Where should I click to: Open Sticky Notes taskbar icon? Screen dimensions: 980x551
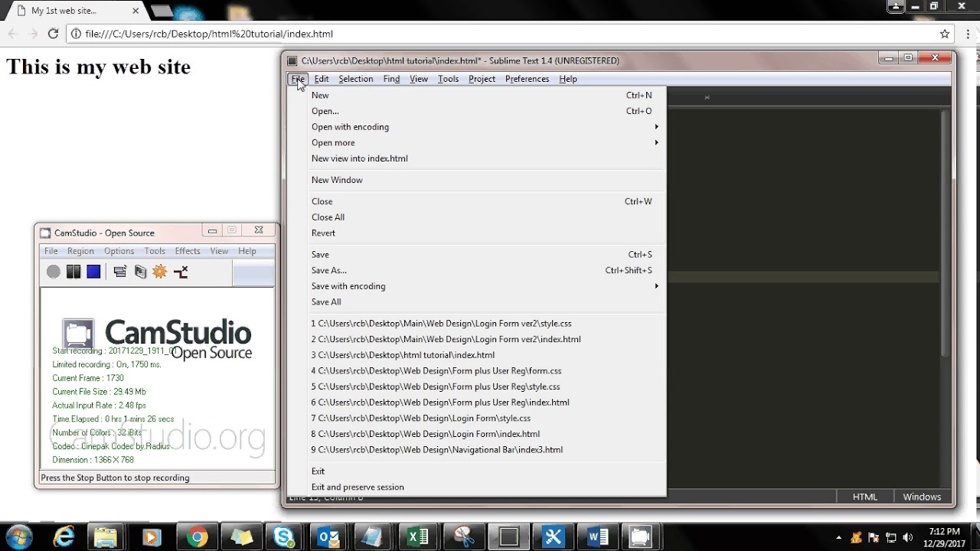[241, 537]
